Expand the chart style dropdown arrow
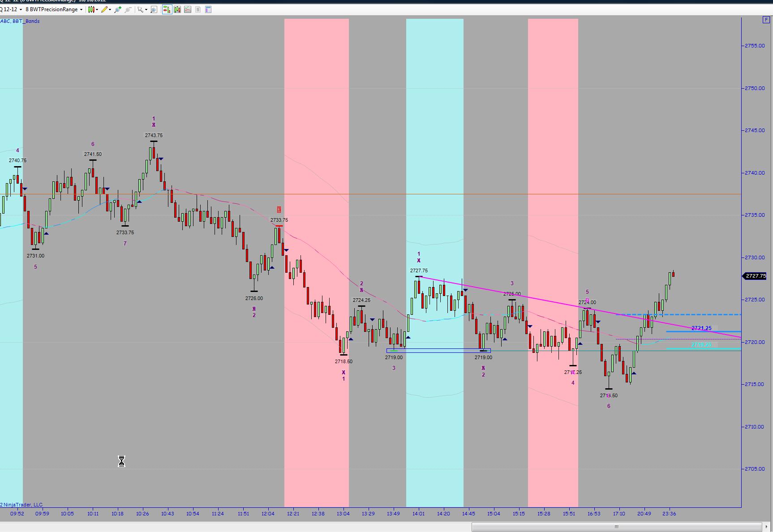 point(97,9)
